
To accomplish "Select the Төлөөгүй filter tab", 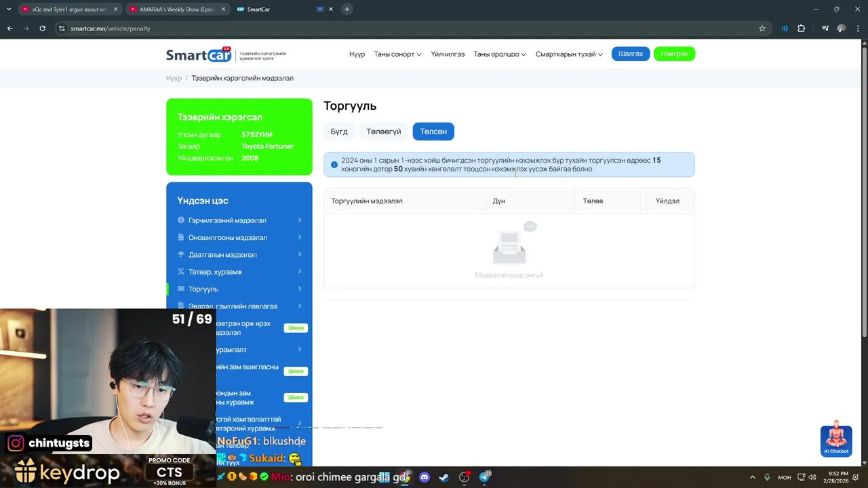I will pyautogui.click(x=384, y=131).
